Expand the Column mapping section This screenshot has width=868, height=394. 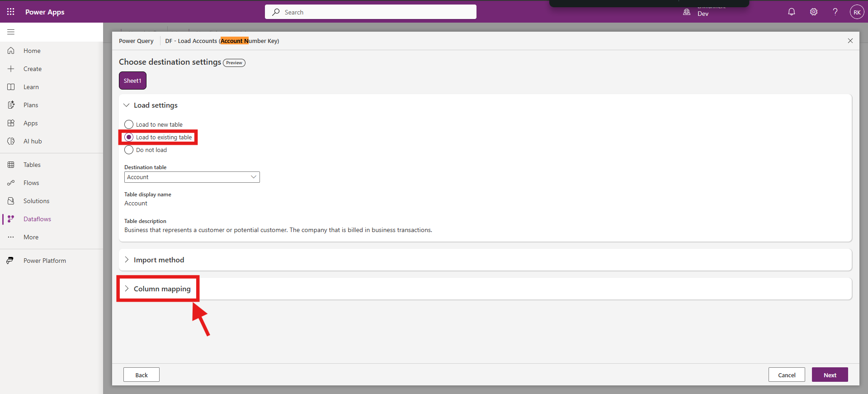162,289
